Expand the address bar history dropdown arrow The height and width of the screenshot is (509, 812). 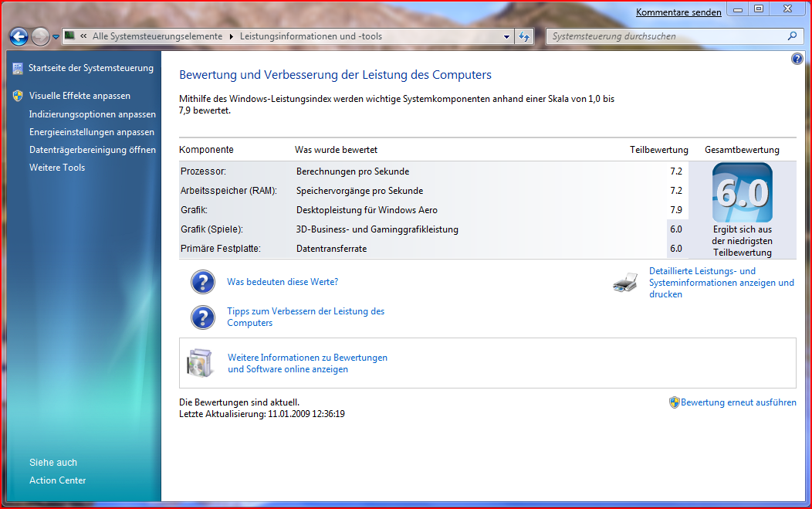click(x=506, y=36)
